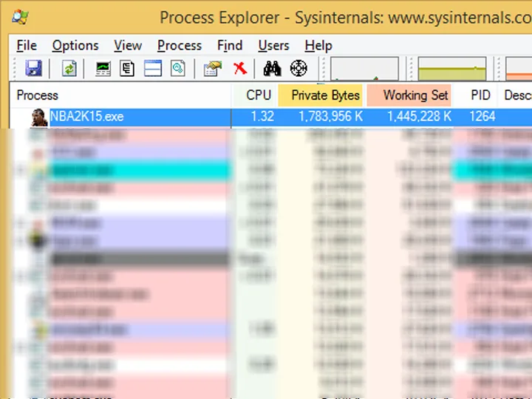This screenshot has width=532, height=399.
Task: Click the 1,445,228 K working set value
Action: pos(420,117)
